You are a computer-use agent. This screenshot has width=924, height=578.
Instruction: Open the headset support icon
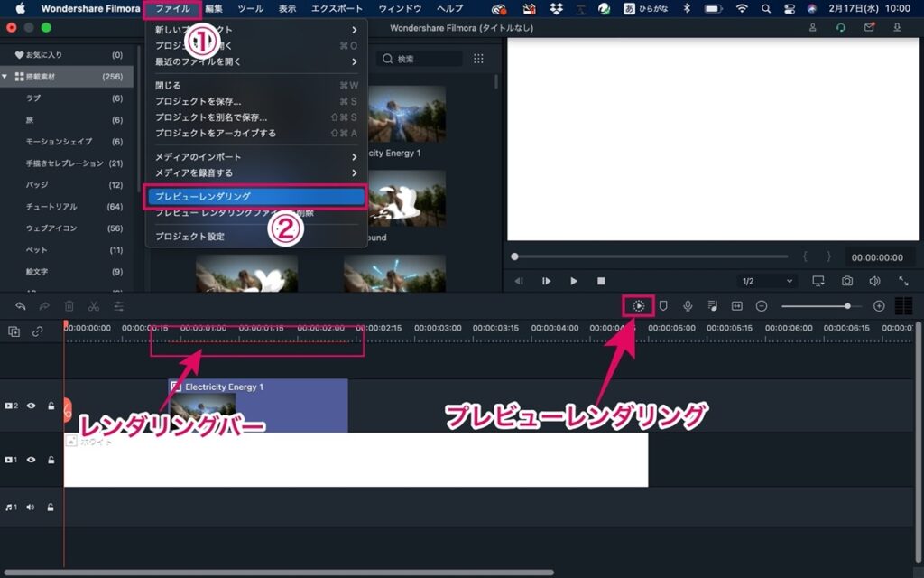coord(841,28)
